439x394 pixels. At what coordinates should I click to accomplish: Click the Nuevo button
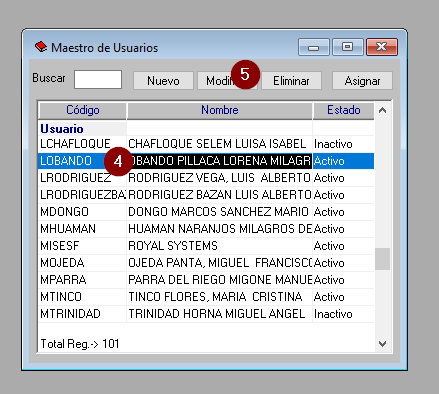pos(163,81)
